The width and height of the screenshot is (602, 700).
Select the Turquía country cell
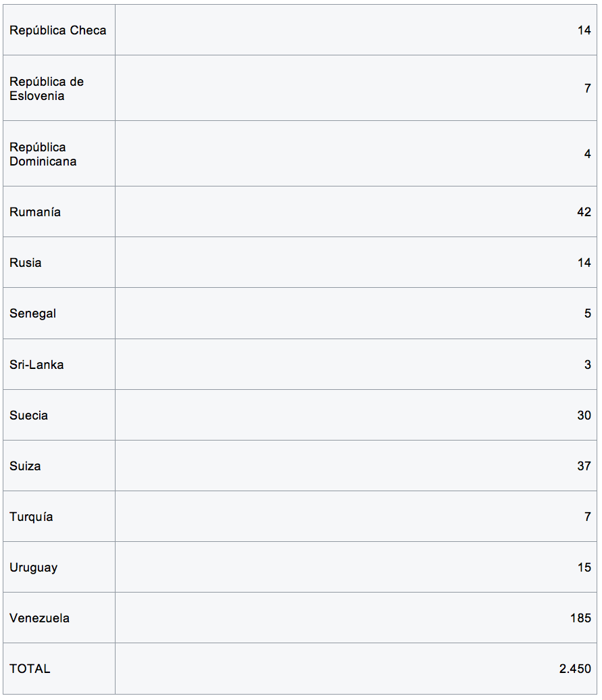click(x=31, y=517)
